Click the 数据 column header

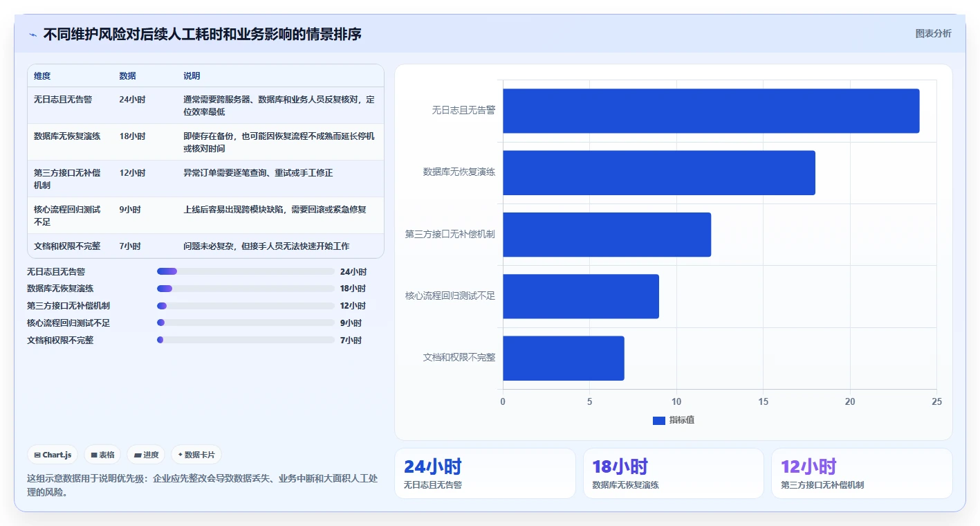point(128,76)
